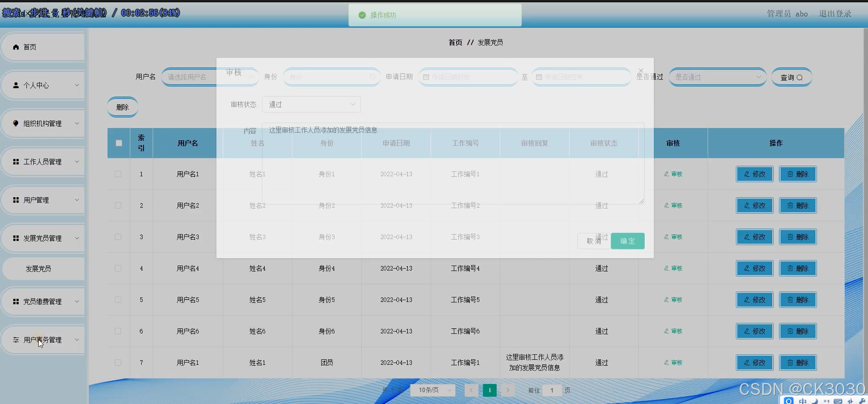Click the 查询 search button
Screen dimensions: 868x404
click(791, 77)
